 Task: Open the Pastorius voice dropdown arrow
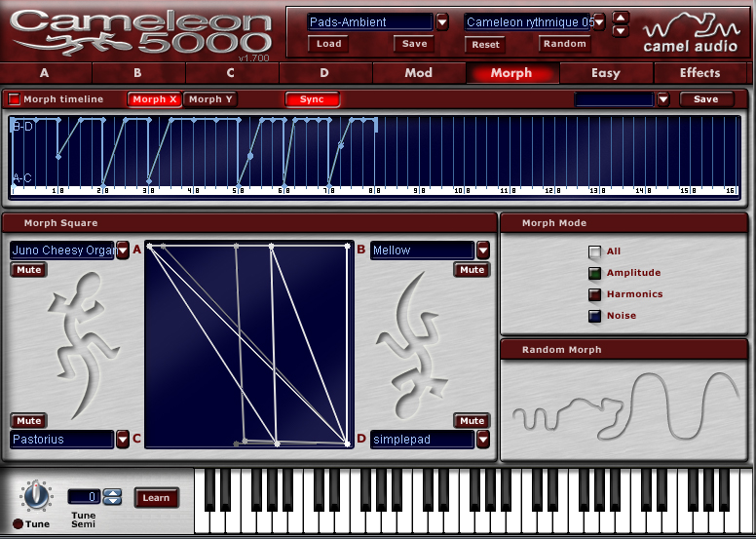pos(123,440)
